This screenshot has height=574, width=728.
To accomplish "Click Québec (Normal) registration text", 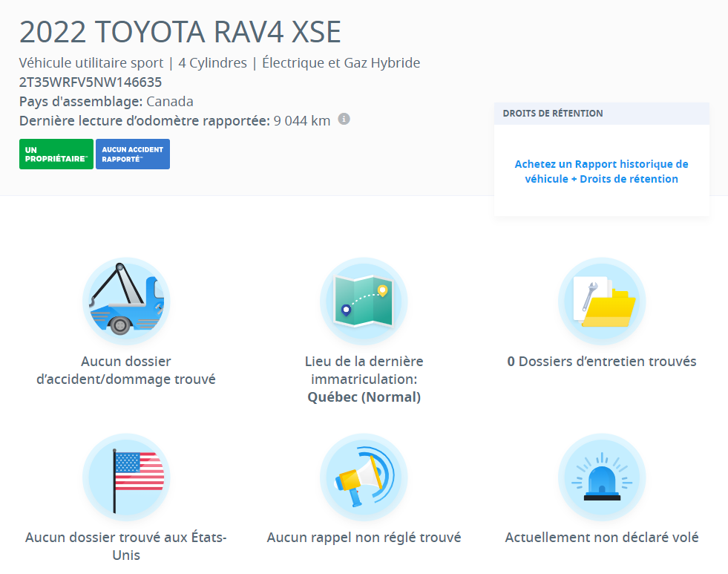I will (364, 397).
